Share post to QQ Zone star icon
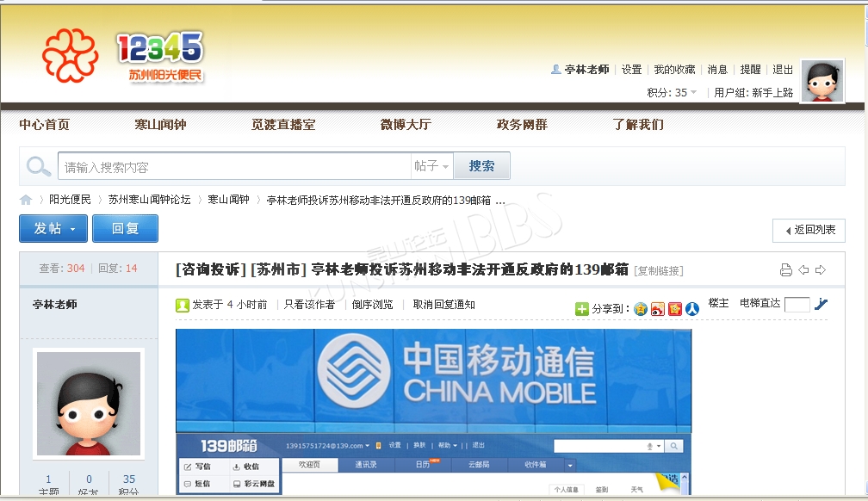The image size is (868, 501). click(641, 309)
